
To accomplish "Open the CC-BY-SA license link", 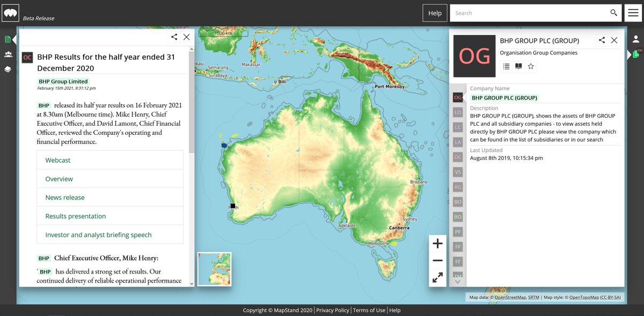I will [611, 297].
